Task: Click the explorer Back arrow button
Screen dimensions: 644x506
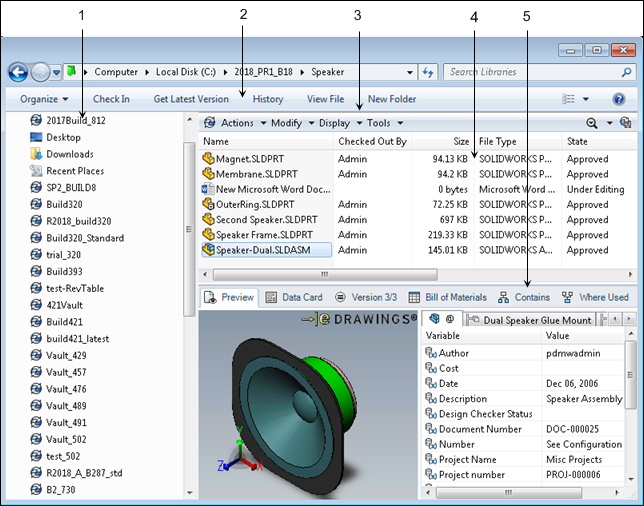Action: (18, 72)
